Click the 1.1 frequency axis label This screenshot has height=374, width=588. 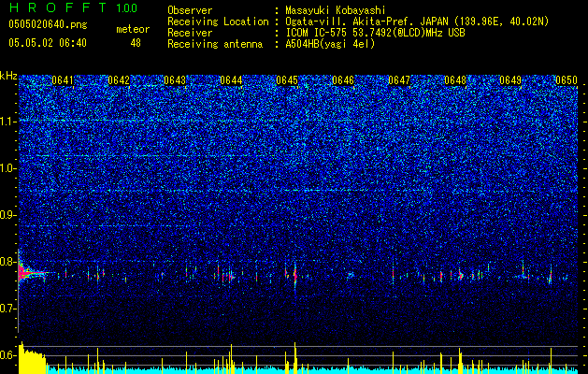click(x=8, y=122)
